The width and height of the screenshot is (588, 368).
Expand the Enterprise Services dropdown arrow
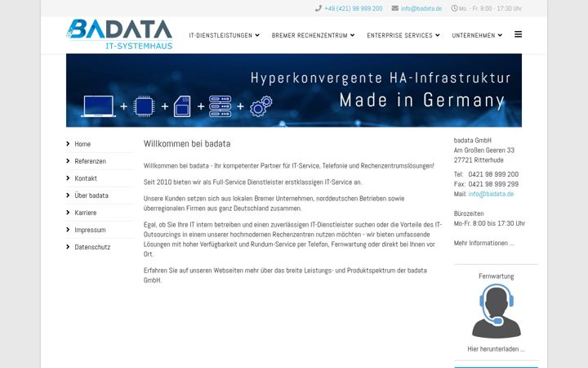pyautogui.click(x=437, y=35)
